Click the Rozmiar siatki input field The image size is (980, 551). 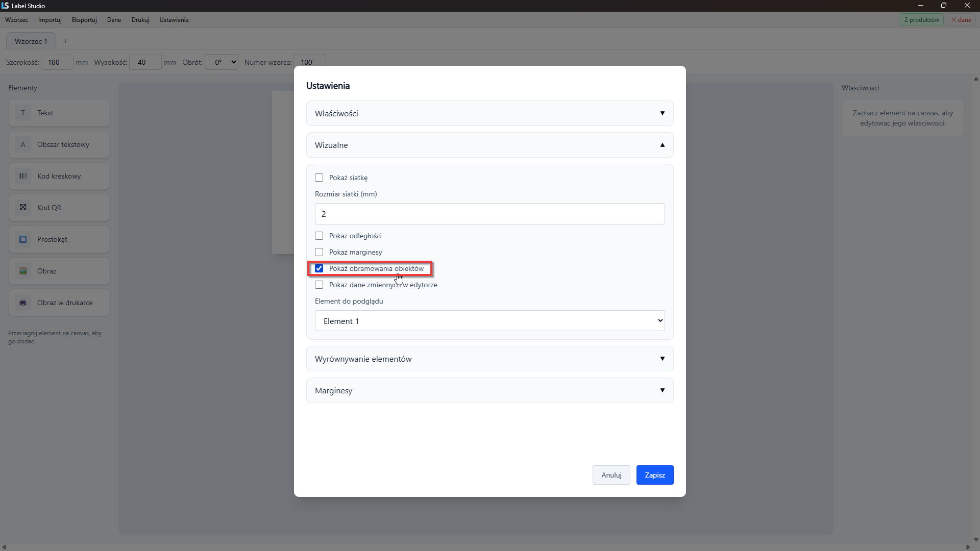(x=489, y=214)
